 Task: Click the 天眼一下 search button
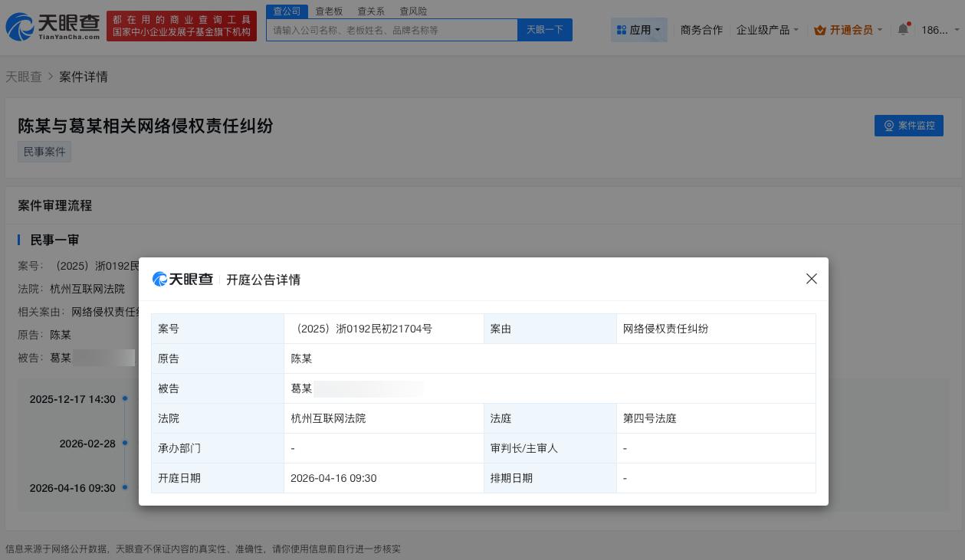coord(544,30)
